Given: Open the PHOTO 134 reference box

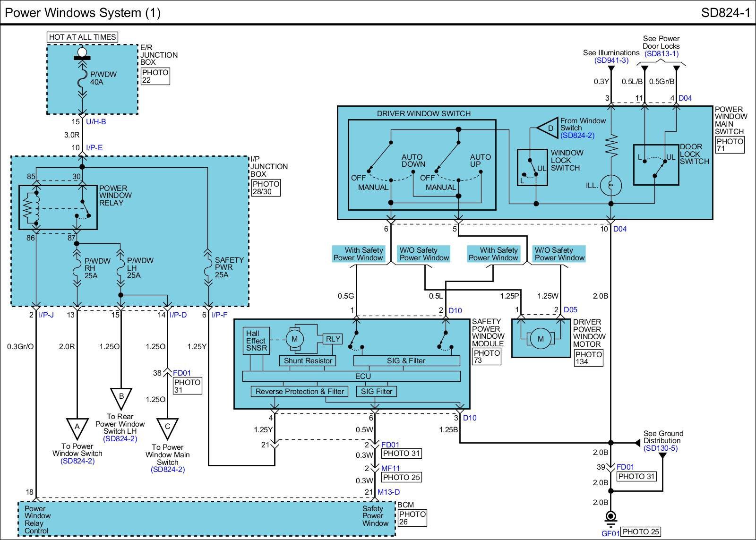Looking at the screenshot, I should [588, 358].
